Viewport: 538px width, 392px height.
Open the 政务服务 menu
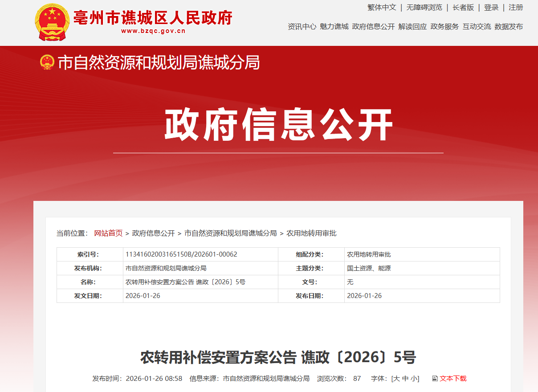(444, 27)
